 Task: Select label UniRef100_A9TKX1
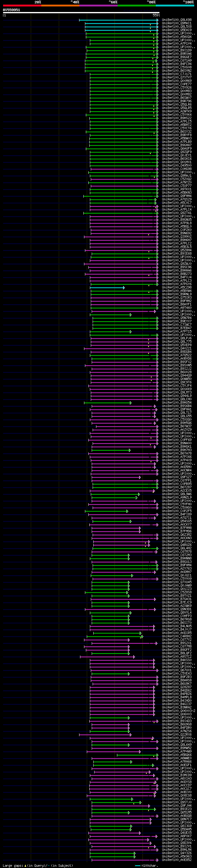click(x=176, y=189)
